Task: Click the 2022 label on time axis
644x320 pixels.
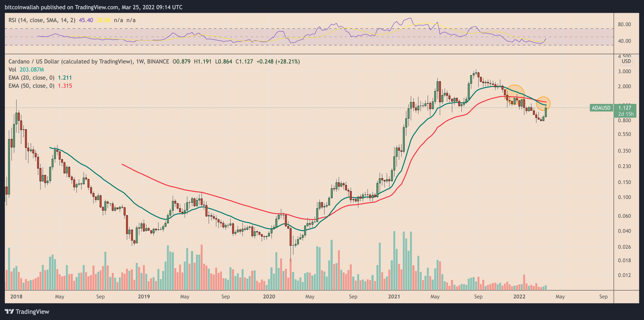Action: coord(519,296)
